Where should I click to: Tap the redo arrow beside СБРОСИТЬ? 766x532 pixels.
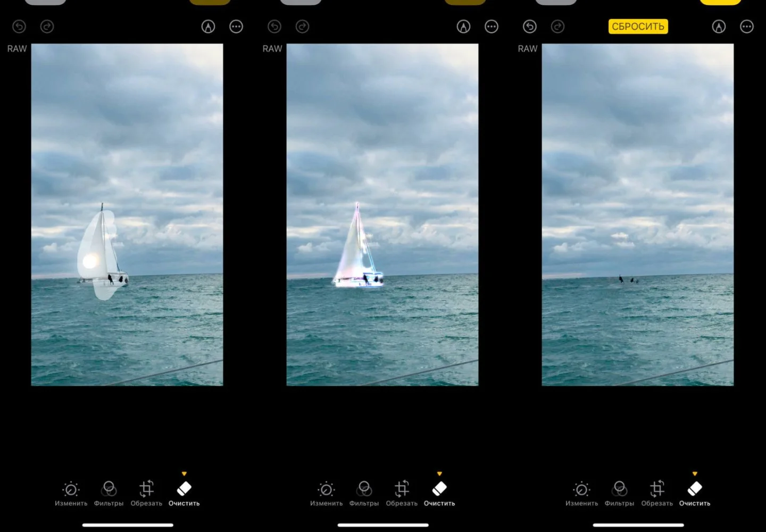click(x=557, y=27)
